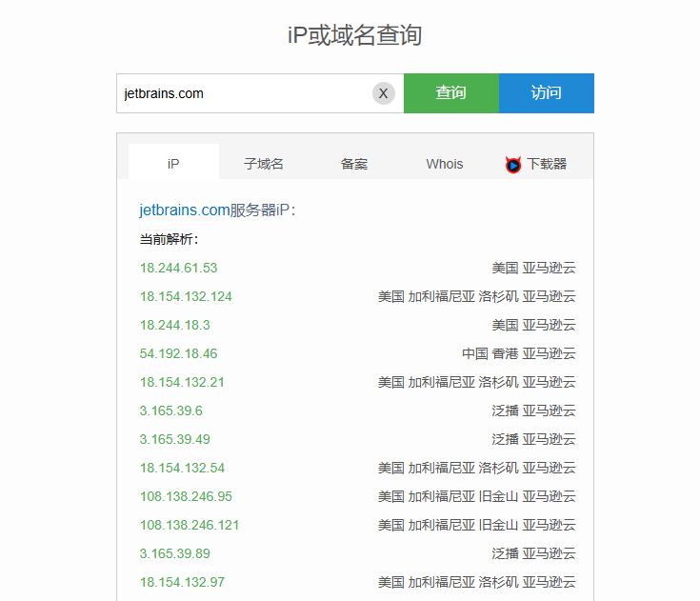Click location text beside 18.154.132.54
This screenshot has width=700, height=601.
pyautogui.click(x=477, y=468)
